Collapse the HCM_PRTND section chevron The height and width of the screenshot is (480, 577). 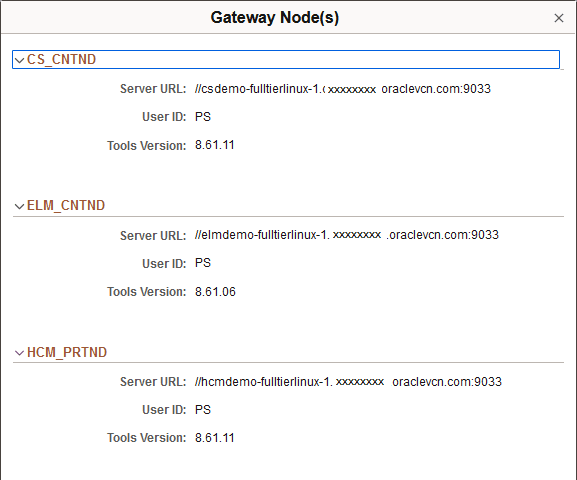click(20, 353)
